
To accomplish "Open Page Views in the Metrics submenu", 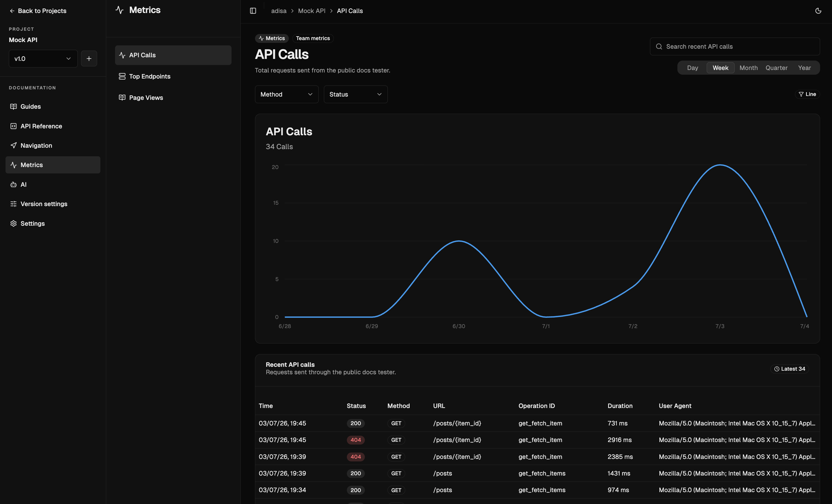I will [x=173, y=98].
